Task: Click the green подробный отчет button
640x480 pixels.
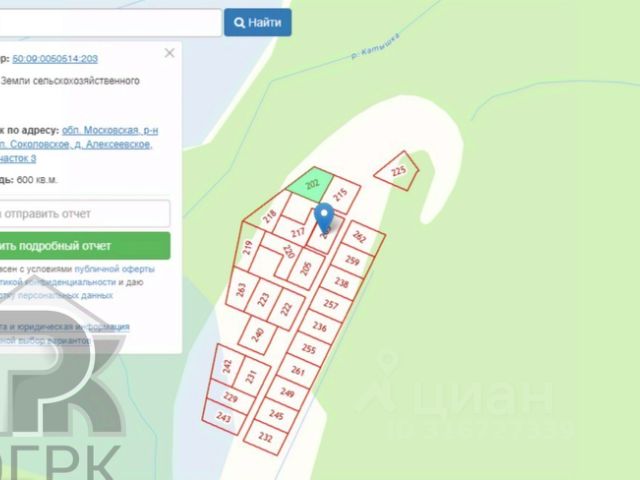Action: (x=84, y=246)
